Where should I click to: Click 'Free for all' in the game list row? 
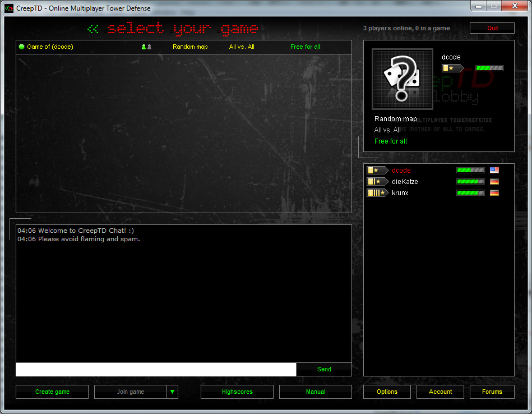(305, 47)
